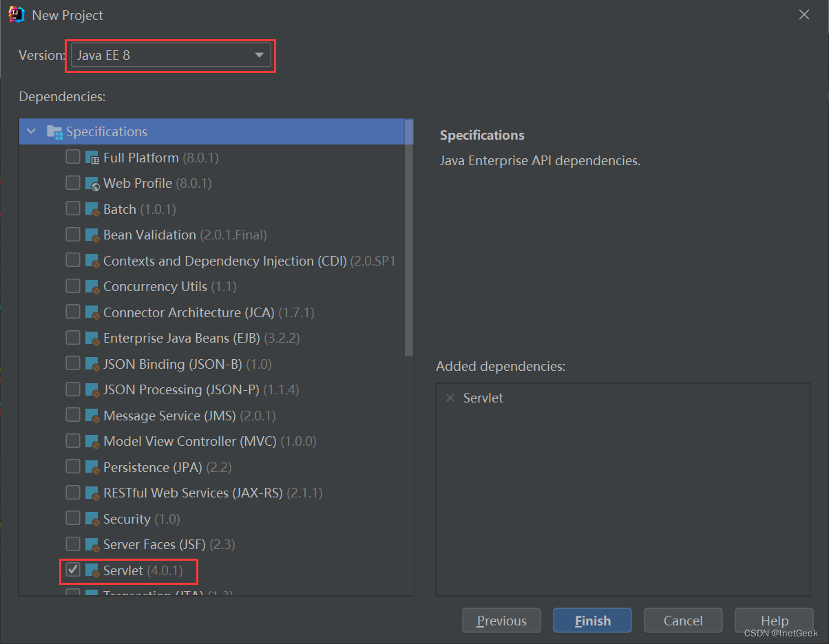Enable the Message Service (JMS) checkbox
The height and width of the screenshot is (644, 829).
[73, 415]
